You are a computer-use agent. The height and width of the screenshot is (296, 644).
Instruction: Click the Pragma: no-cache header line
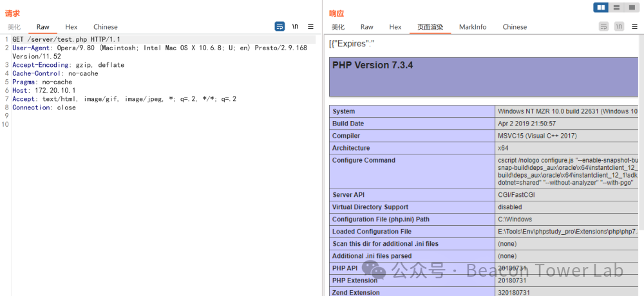coord(42,82)
